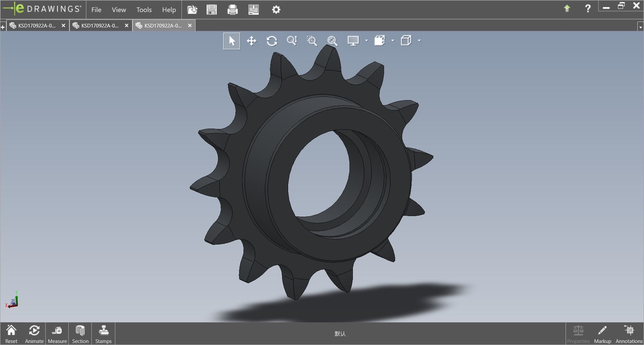Expand the scene settings dropdown arrow
The image size is (644, 345).
[x=393, y=41]
